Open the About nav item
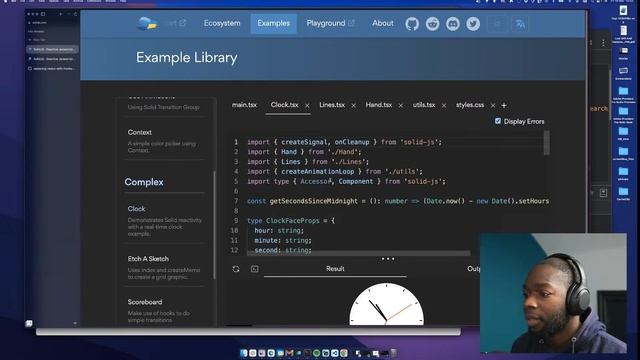 tap(382, 23)
